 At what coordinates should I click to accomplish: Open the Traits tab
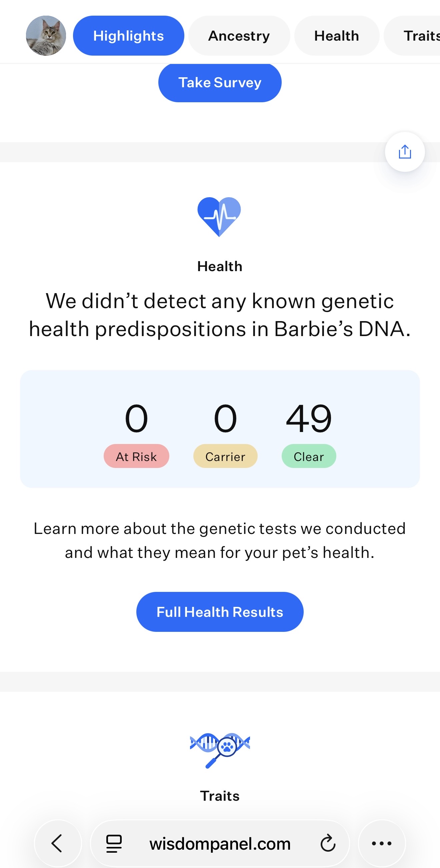point(412,35)
